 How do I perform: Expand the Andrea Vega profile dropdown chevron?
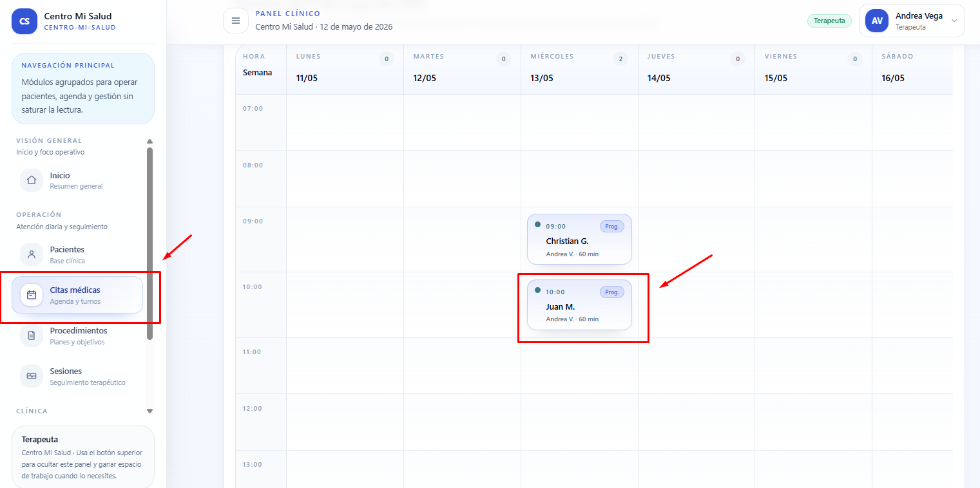coord(954,21)
